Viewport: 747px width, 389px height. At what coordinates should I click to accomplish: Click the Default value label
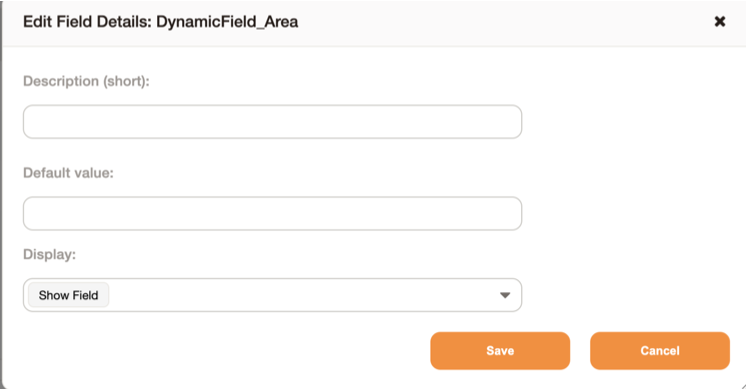(68, 173)
